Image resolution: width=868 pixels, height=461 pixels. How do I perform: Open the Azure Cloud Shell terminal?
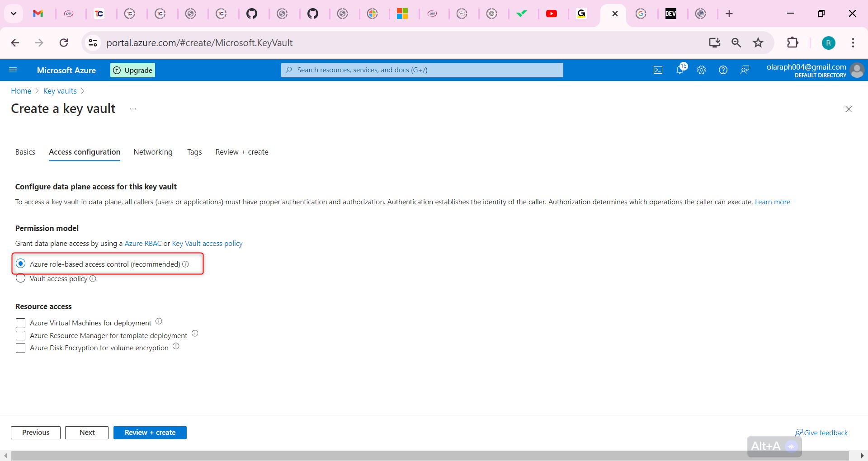click(658, 70)
